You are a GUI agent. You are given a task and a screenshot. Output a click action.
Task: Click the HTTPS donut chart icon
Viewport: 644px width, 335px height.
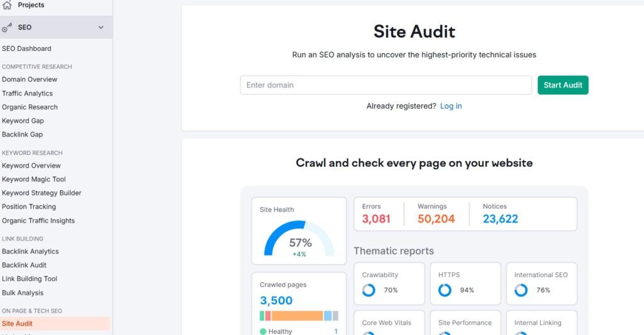tap(445, 290)
